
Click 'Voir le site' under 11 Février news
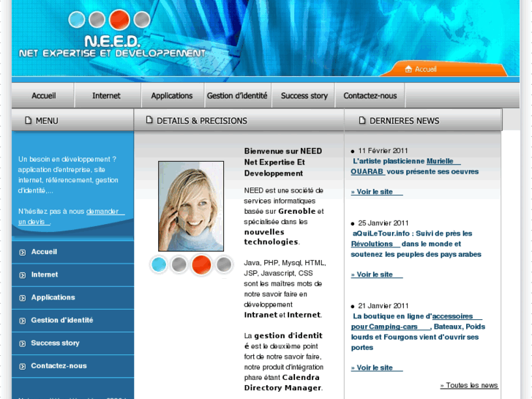tap(377, 192)
